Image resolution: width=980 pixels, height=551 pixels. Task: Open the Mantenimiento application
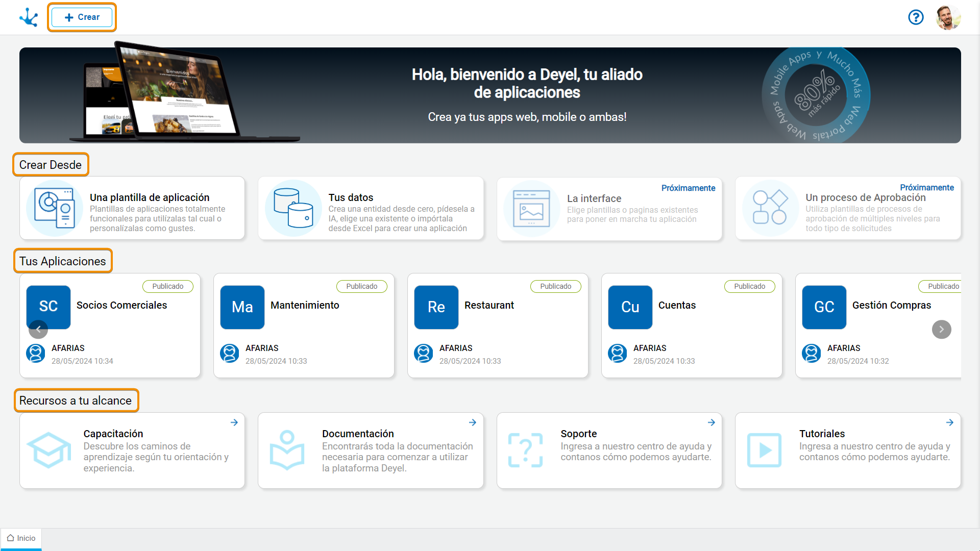click(305, 305)
